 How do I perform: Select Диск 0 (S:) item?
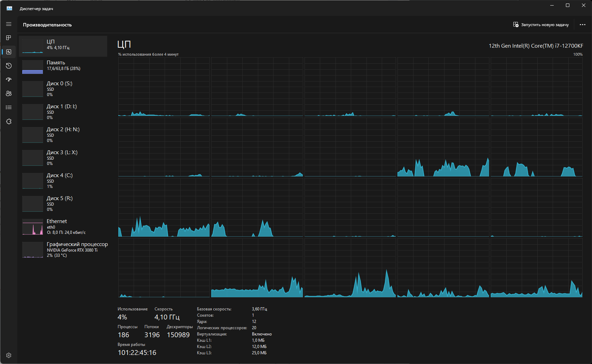pyautogui.click(x=63, y=89)
